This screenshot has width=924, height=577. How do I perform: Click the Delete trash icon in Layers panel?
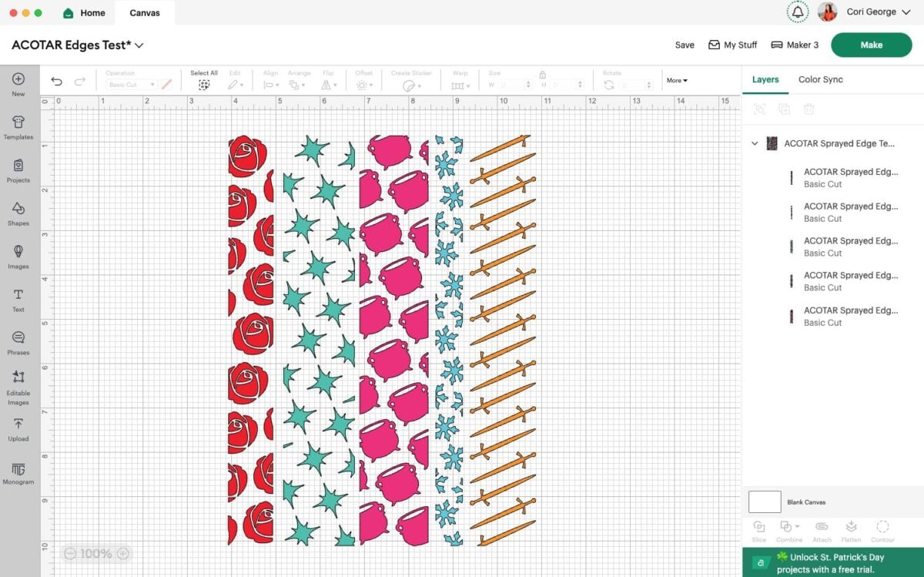point(808,109)
